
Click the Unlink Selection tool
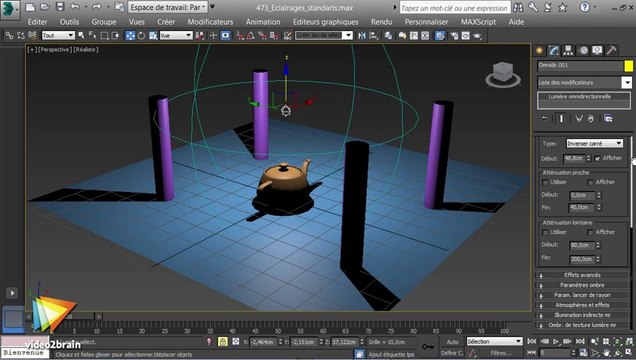21,36
